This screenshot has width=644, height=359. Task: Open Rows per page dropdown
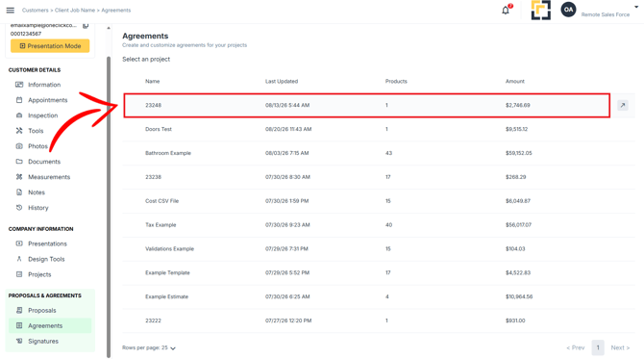(x=149, y=347)
